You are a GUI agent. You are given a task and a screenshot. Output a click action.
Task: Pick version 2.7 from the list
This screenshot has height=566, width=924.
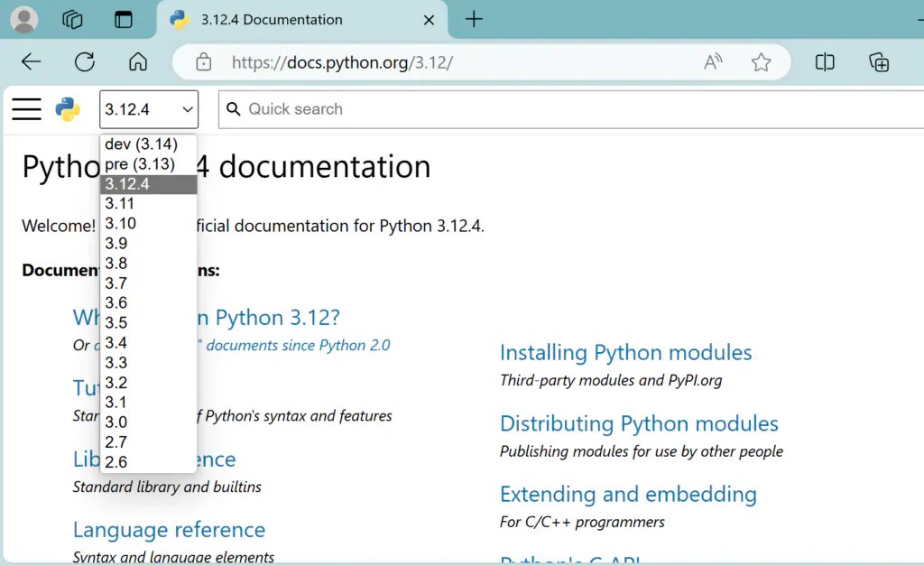click(x=116, y=442)
